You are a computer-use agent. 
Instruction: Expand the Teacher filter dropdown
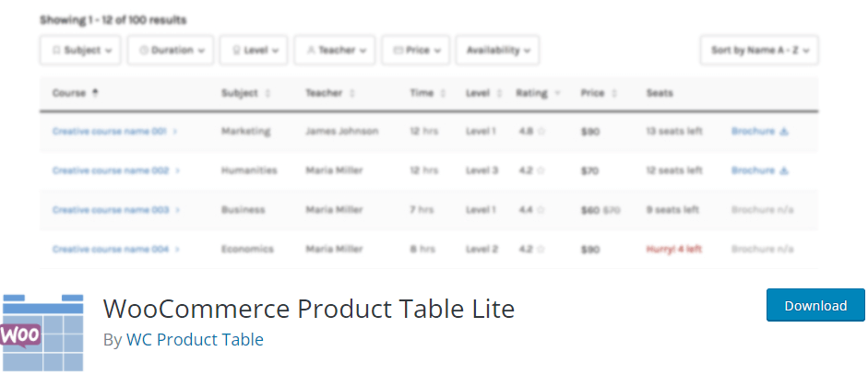pos(335,51)
